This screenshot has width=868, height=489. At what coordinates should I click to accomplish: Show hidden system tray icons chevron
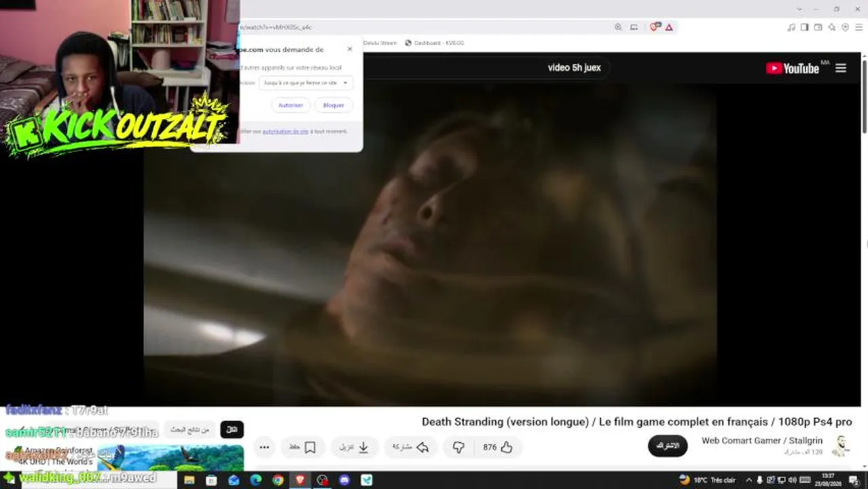749,480
